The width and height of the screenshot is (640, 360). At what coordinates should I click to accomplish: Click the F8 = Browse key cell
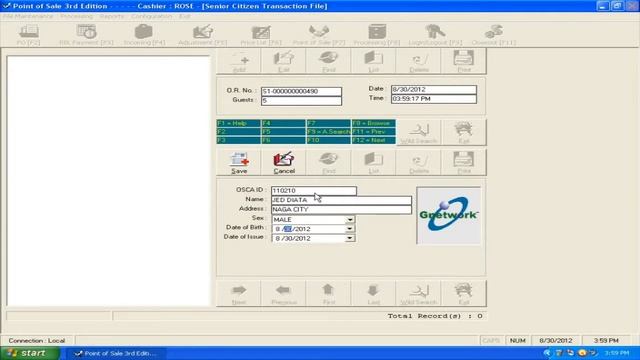point(373,123)
